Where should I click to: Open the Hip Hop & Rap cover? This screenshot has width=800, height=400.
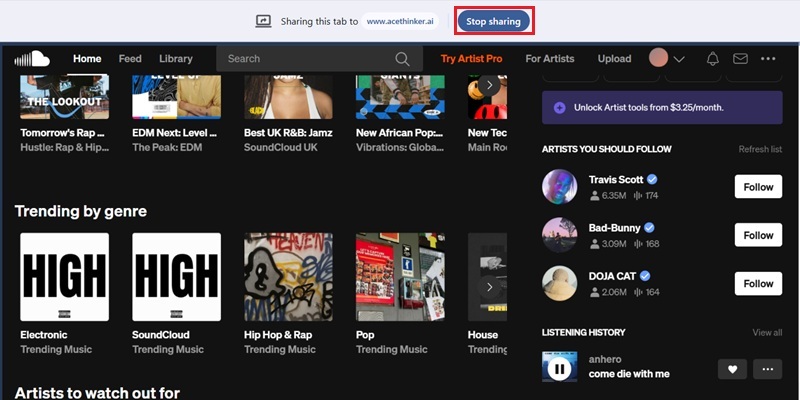pyautogui.click(x=288, y=277)
